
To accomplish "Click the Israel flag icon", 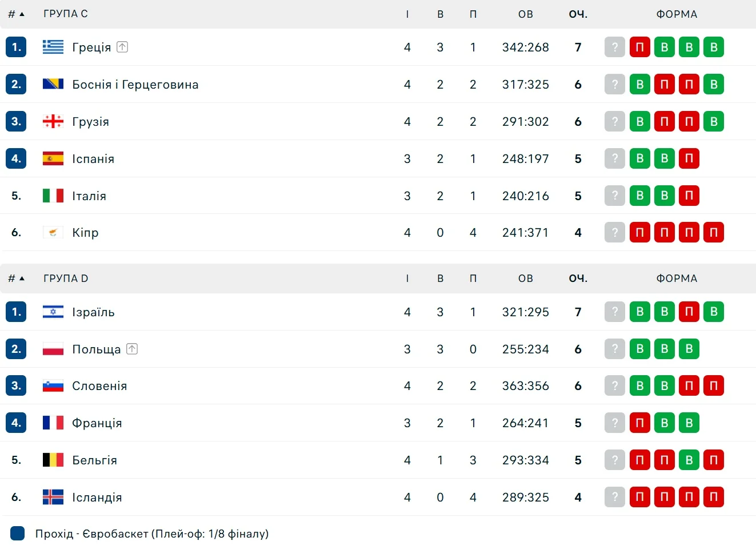I will 53,312.
